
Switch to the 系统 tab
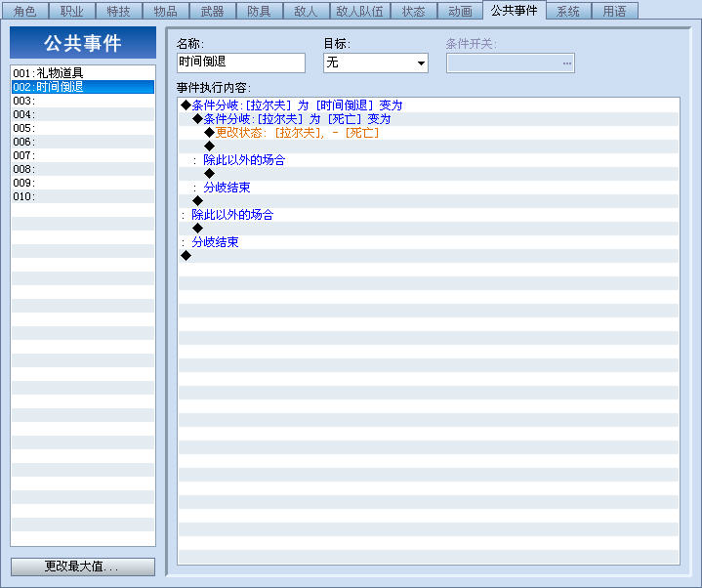[568, 11]
